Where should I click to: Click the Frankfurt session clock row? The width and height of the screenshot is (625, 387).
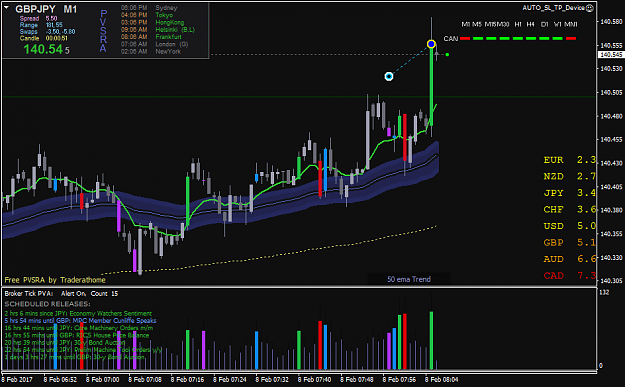click(x=151, y=37)
